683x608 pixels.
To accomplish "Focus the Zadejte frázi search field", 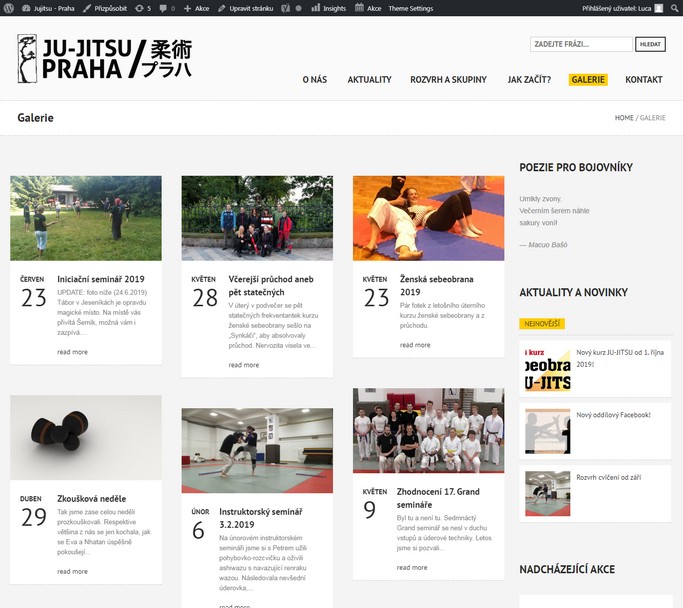I will [581, 44].
